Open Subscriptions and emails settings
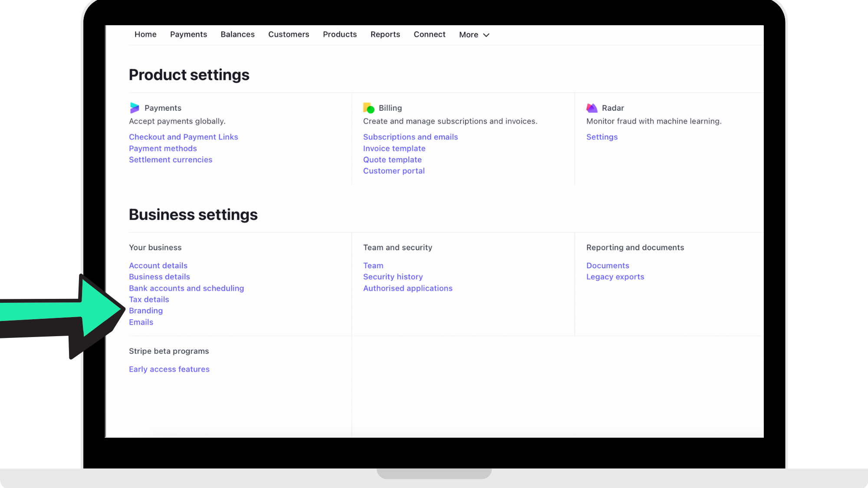The height and width of the screenshot is (488, 868). coord(410,137)
